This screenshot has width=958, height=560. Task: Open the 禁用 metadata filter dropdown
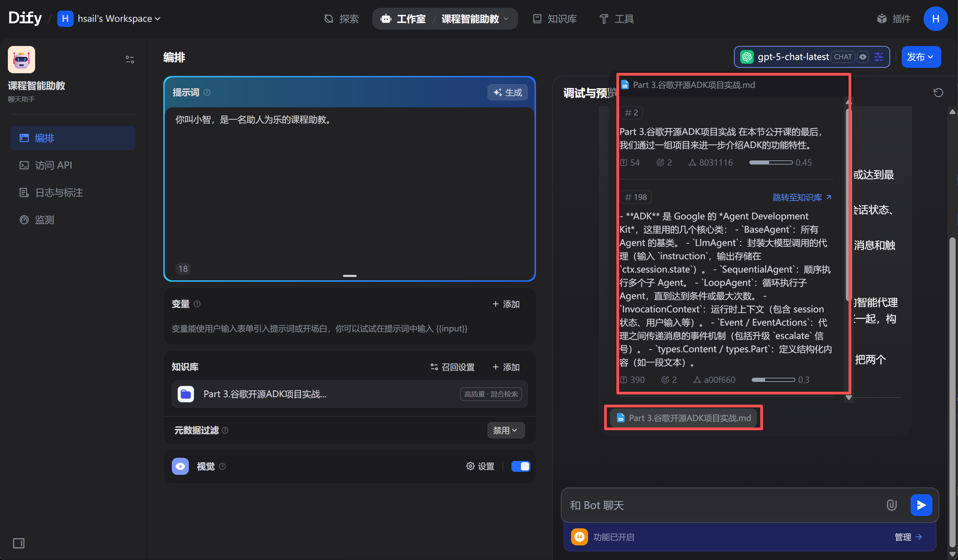pos(506,430)
